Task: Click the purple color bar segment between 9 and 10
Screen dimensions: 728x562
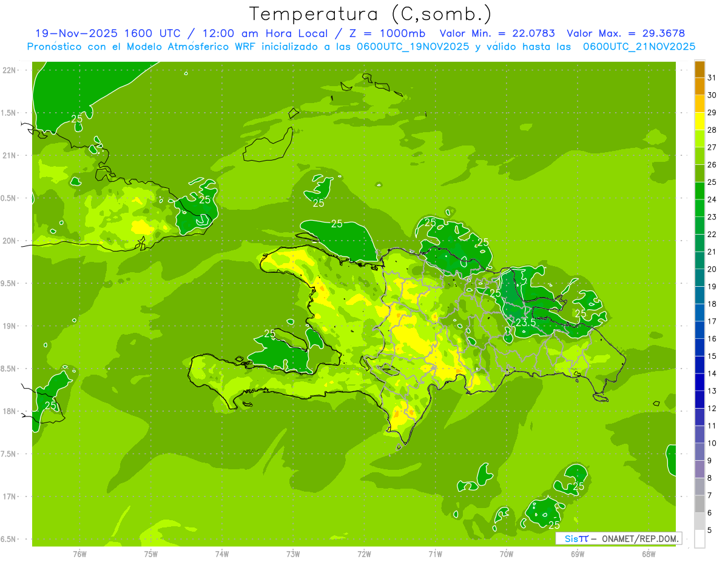Action: pos(699,452)
